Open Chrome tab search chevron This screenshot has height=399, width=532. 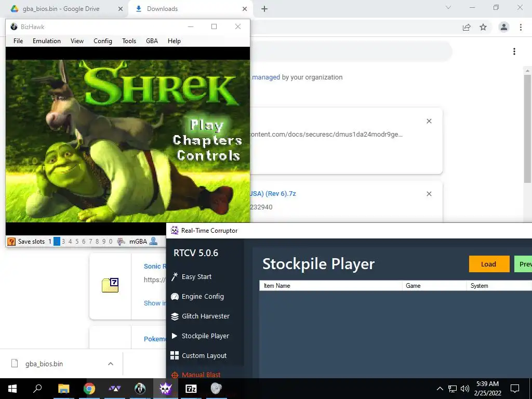pyautogui.click(x=448, y=7)
